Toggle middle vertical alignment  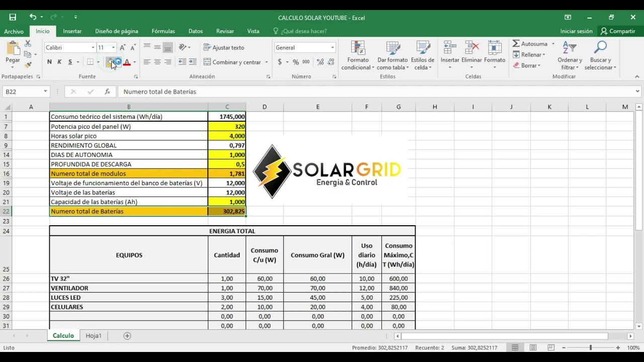[157, 47]
